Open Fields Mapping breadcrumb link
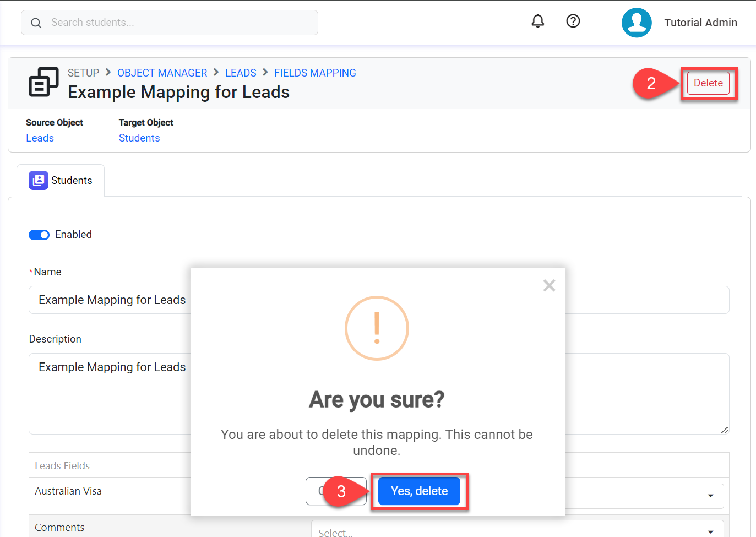 coord(315,73)
